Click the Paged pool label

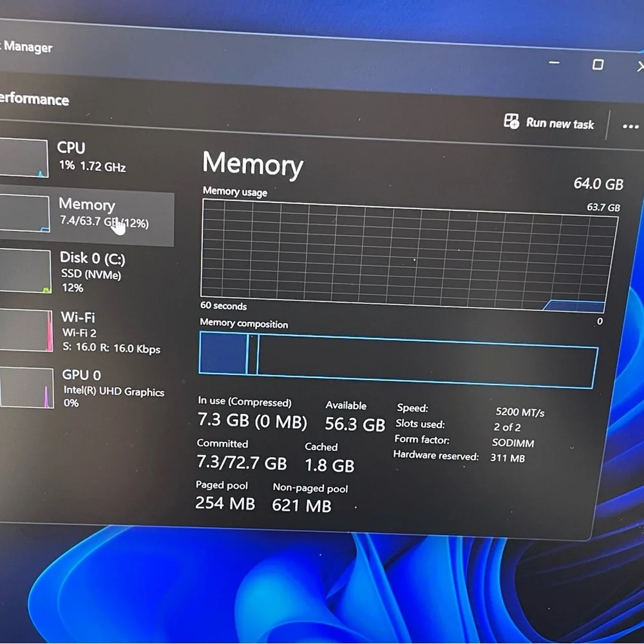[222, 485]
